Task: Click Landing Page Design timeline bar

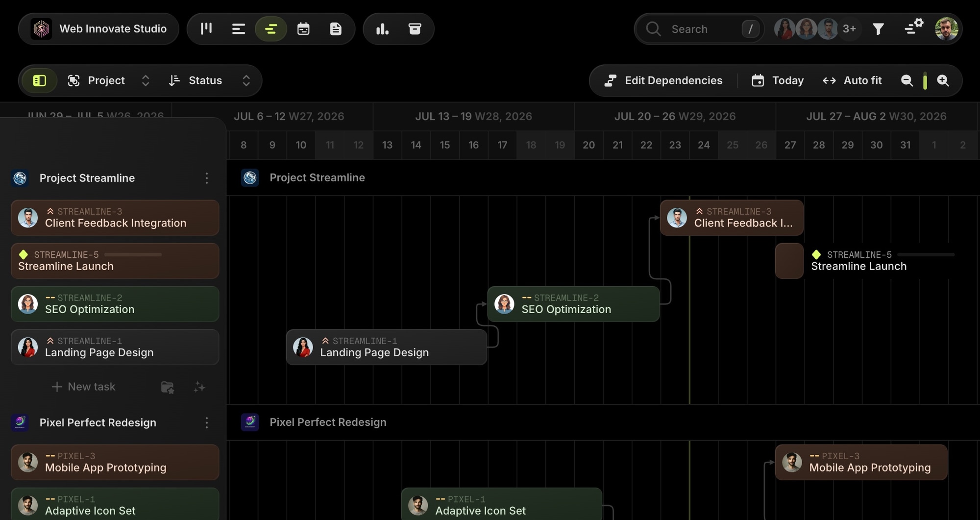Action: (x=387, y=347)
